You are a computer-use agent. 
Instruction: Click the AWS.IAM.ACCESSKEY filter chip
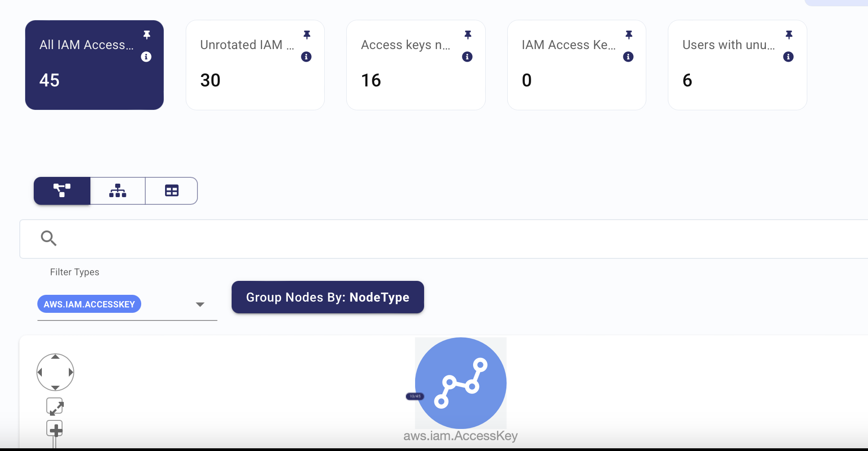tap(89, 304)
